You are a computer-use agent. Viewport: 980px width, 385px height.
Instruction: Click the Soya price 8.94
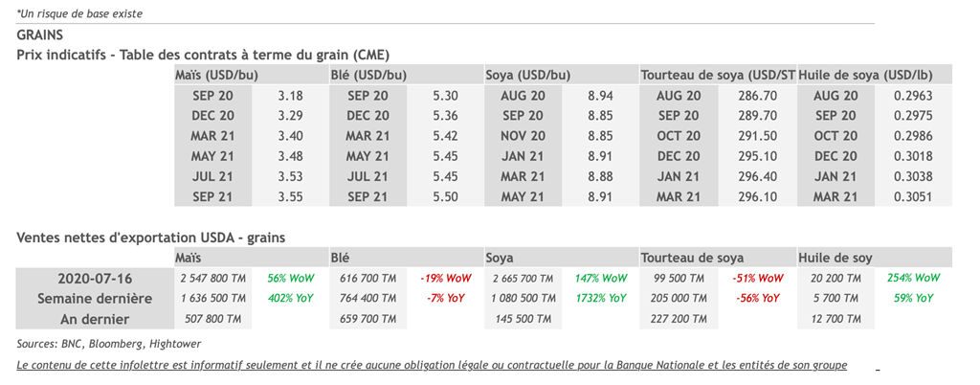click(601, 96)
